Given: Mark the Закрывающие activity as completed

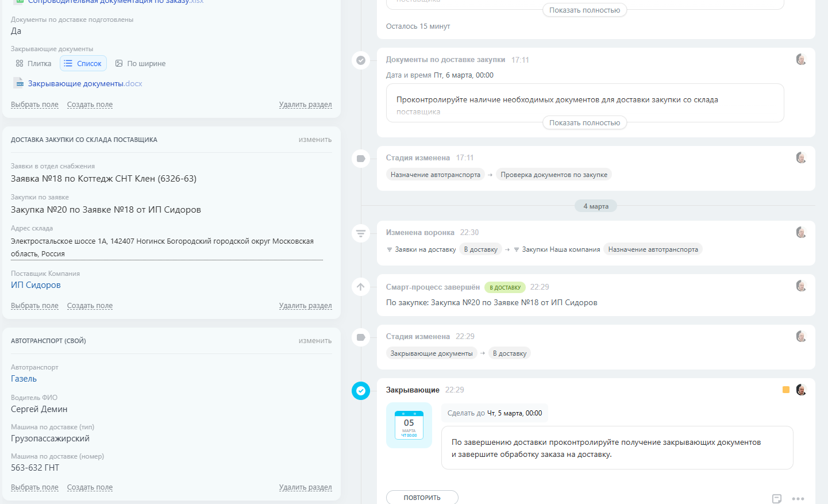Looking at the screenshot, I should (361, 391).
